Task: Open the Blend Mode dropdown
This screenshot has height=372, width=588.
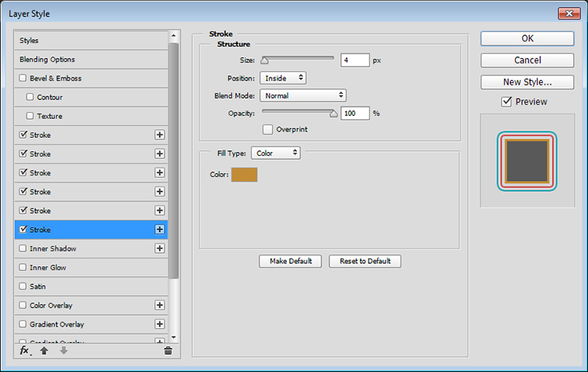Action: pyautogui.click(x=303, y=96)
